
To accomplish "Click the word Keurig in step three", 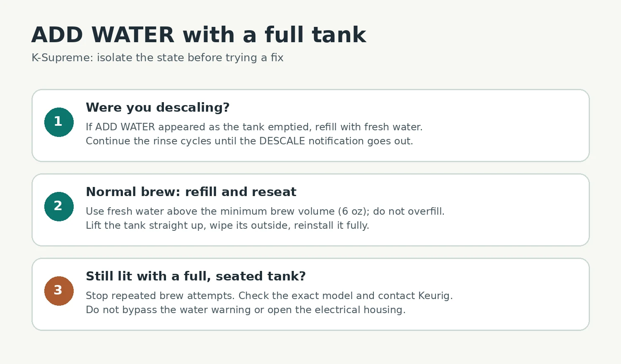I will pyautogui.click(x=435, y=296).
